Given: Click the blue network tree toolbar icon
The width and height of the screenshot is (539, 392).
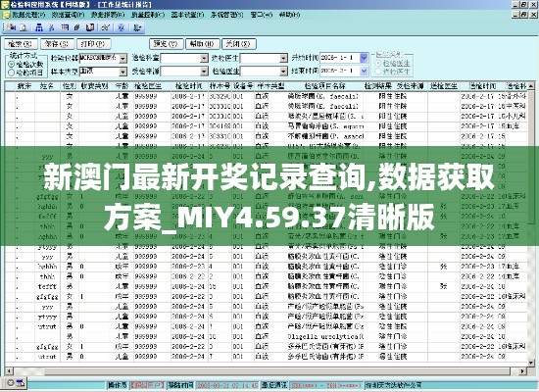Looking at the screenshot, I should point(39,27).
